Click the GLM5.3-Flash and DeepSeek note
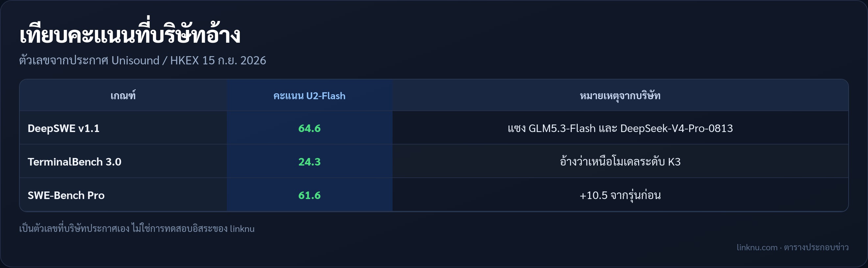 point(620,128)
